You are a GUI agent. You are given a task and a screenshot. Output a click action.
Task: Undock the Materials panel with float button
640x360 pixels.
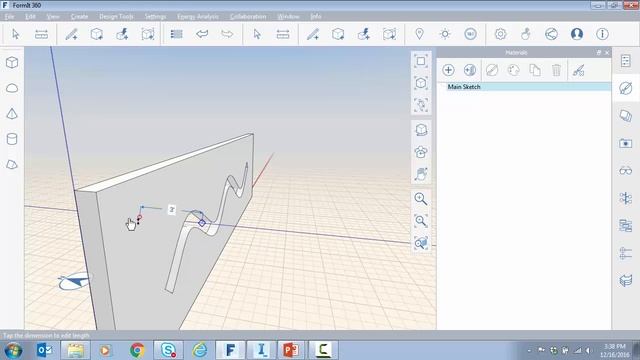[599, 52]
